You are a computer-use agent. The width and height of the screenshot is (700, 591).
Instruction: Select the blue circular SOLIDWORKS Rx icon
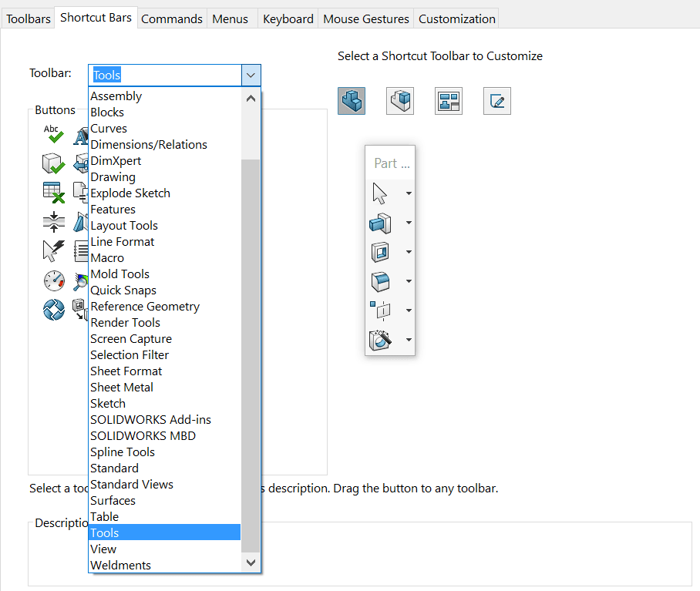54,310
